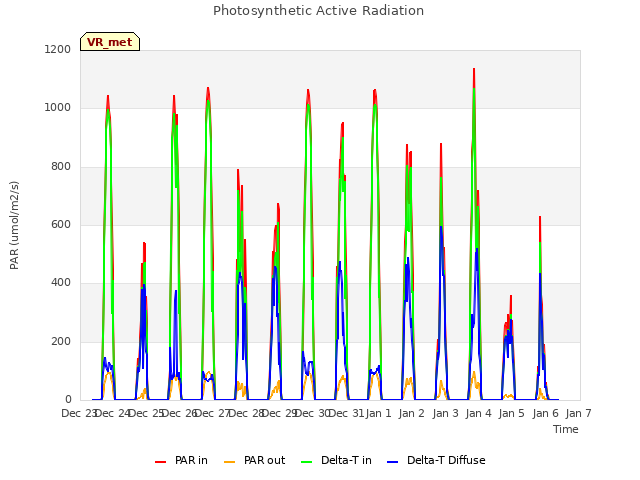Click the 1200 y-axis tick label
Viewport: 640px width, 480px height.
[58, 49]
